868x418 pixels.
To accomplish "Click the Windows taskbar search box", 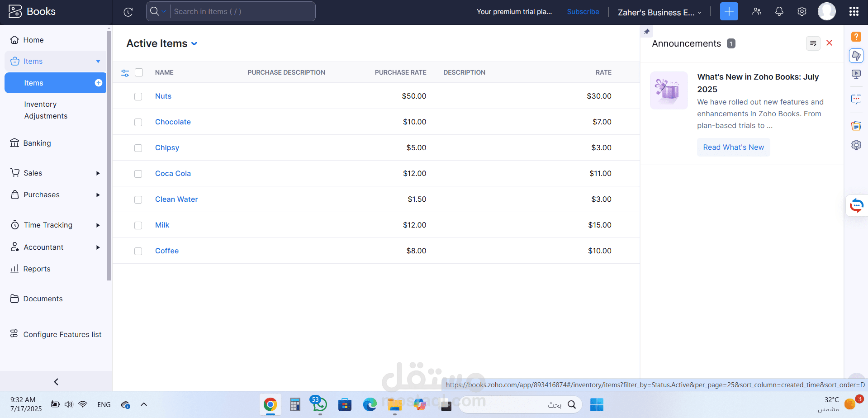I will [x=520, y=404].
